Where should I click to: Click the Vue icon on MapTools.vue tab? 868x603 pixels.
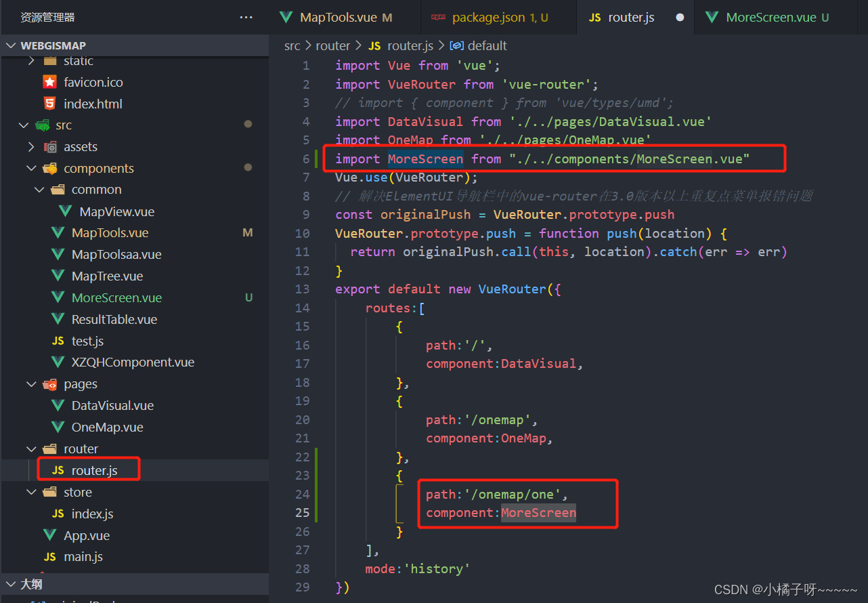click(x=285, y=16)
